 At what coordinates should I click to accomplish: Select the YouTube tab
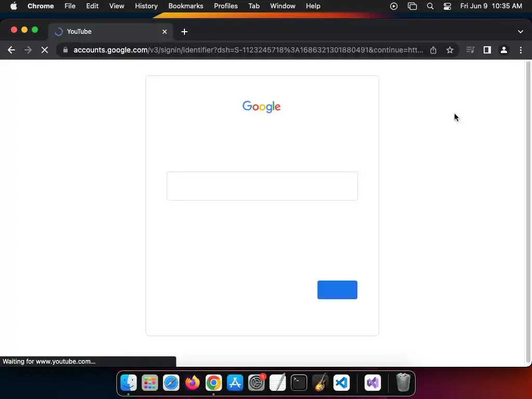111,32
